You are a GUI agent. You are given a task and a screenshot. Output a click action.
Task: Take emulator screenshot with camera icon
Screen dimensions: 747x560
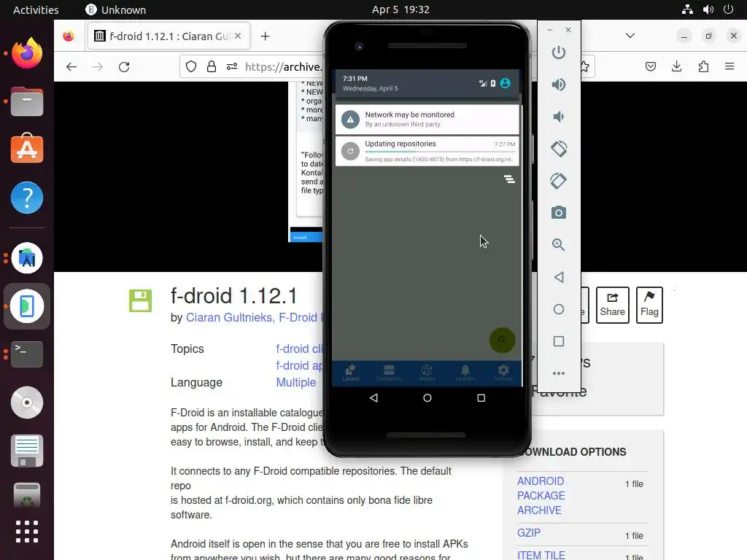(558, 212)
